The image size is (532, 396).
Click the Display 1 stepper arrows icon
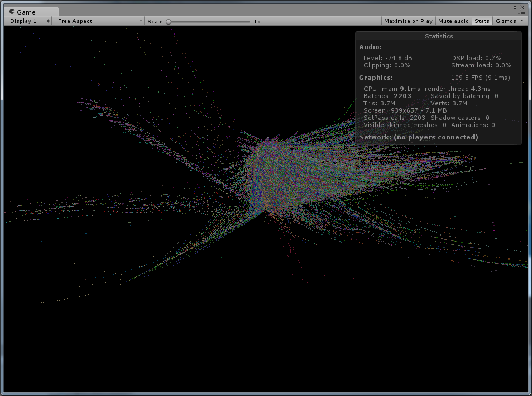tap(49, 21)
